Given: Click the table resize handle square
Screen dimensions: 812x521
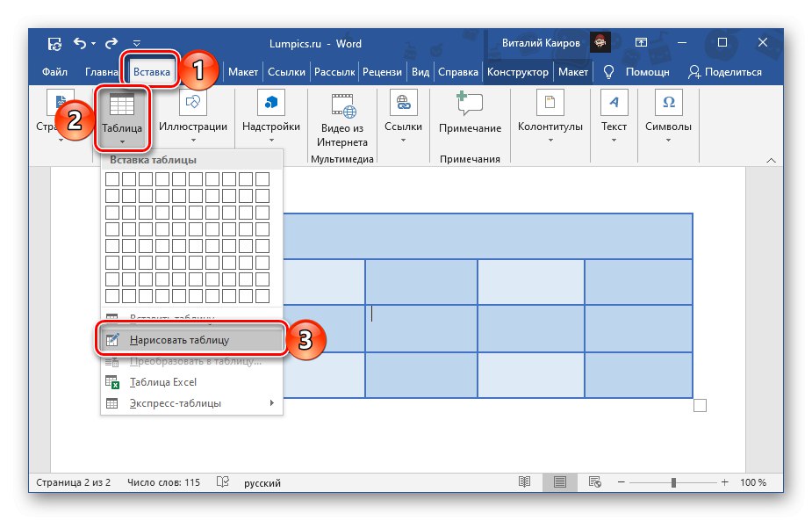Looking at the screenshot, I should click(700, 405).
